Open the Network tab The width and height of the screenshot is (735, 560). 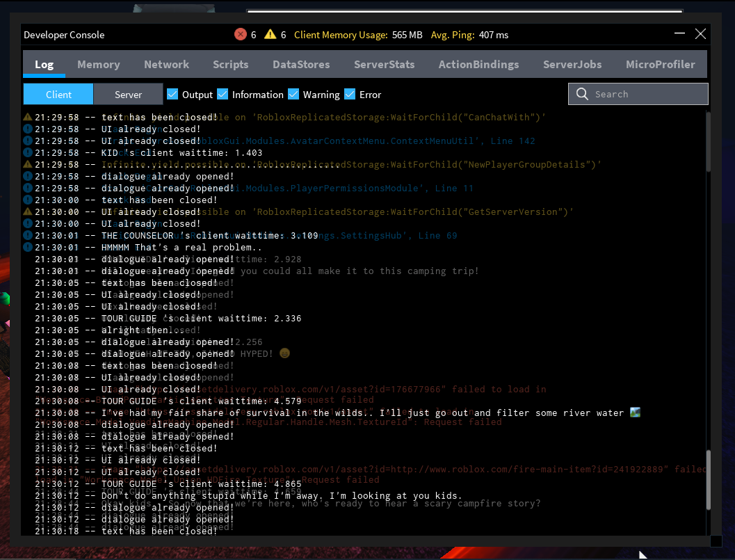(x=166, y=64)
